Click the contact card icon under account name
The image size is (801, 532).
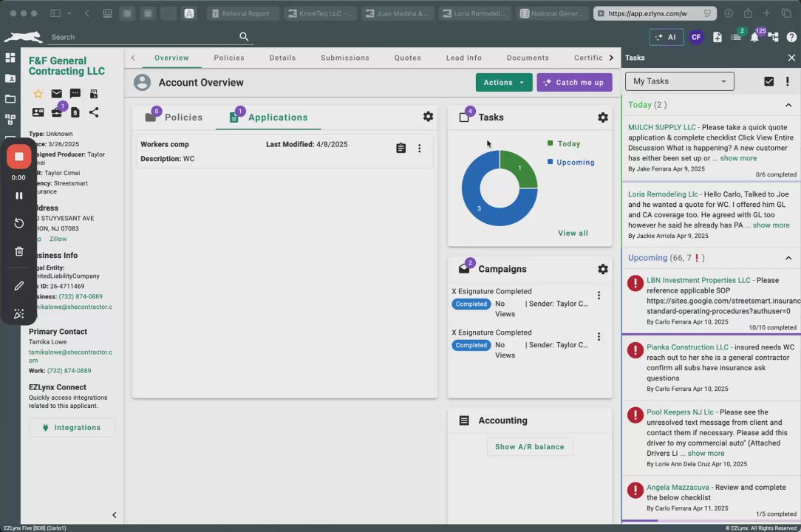38,112
